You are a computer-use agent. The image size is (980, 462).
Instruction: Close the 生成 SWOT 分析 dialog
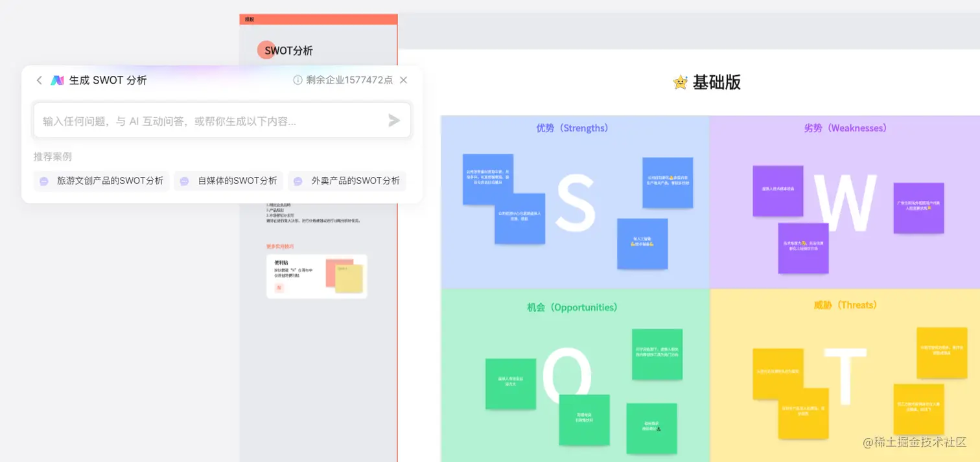tap(403, 80)
